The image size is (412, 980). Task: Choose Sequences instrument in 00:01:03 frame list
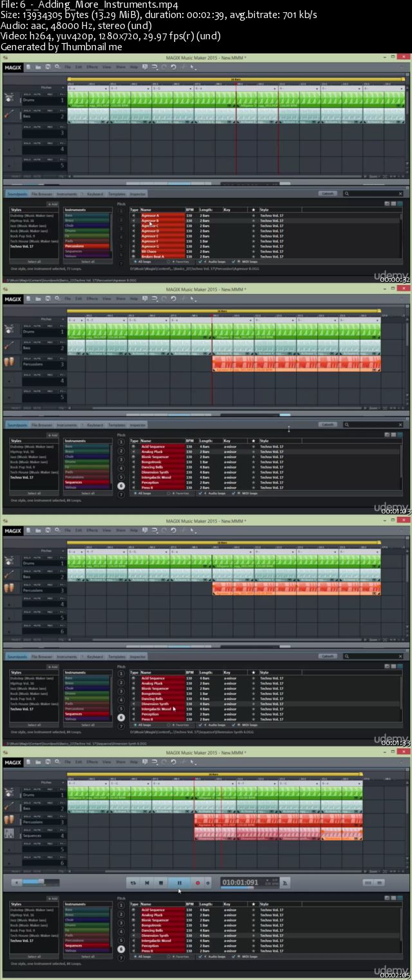[88, 483]
